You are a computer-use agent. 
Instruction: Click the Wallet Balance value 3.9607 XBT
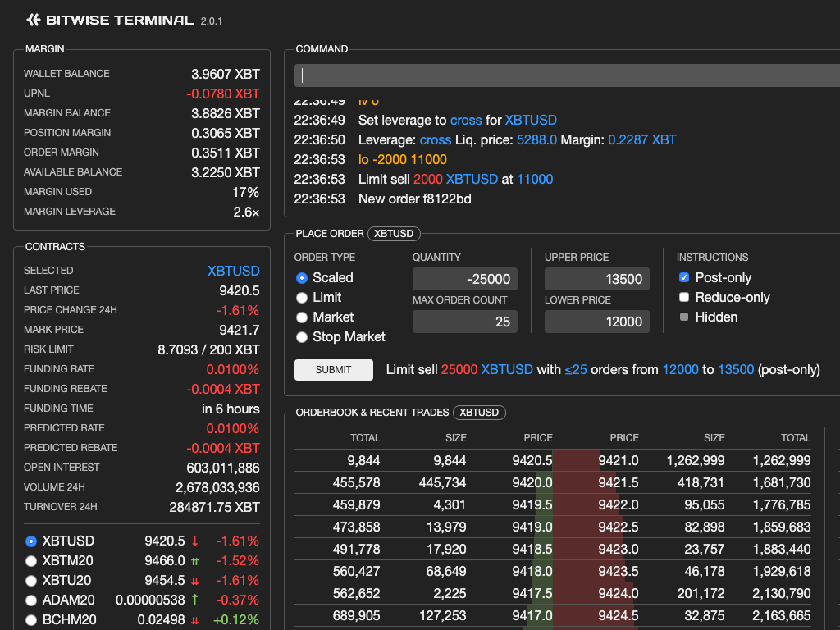226,74
